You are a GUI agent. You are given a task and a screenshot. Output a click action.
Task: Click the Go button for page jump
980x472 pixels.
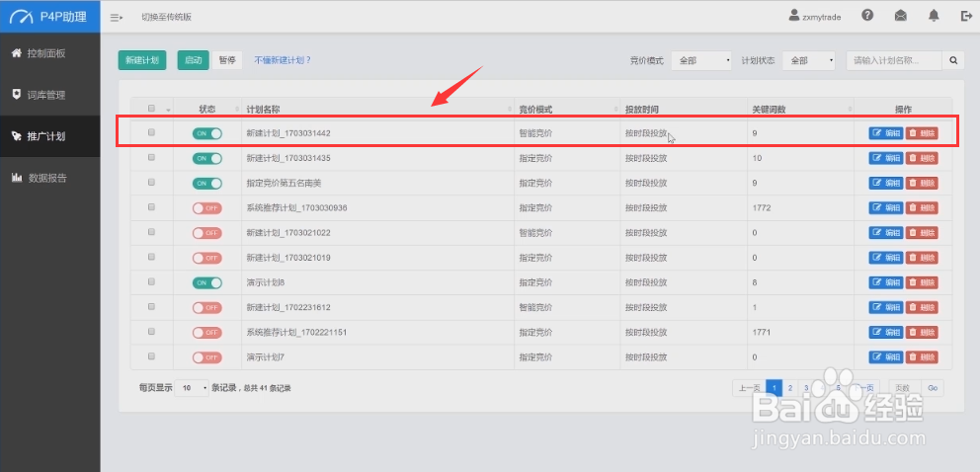[933, 388]
